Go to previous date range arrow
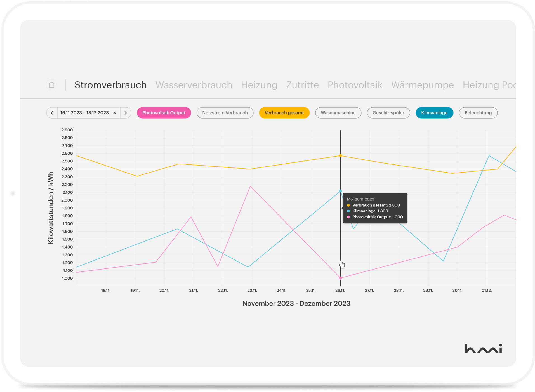The width and height of the screenshot is (535, 392). coord(52,113)
